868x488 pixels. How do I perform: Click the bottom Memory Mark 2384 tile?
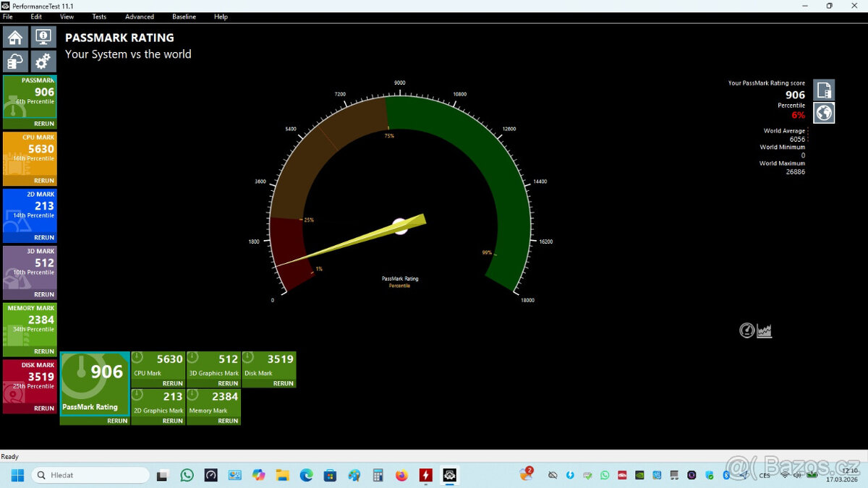tap(213, 402)
